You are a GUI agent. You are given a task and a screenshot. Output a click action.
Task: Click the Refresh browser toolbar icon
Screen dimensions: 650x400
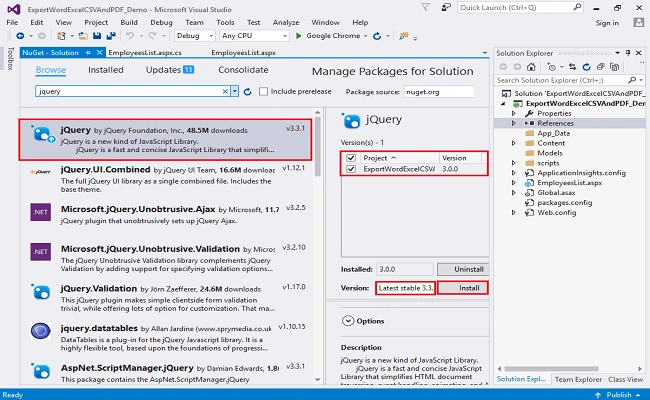377,36
